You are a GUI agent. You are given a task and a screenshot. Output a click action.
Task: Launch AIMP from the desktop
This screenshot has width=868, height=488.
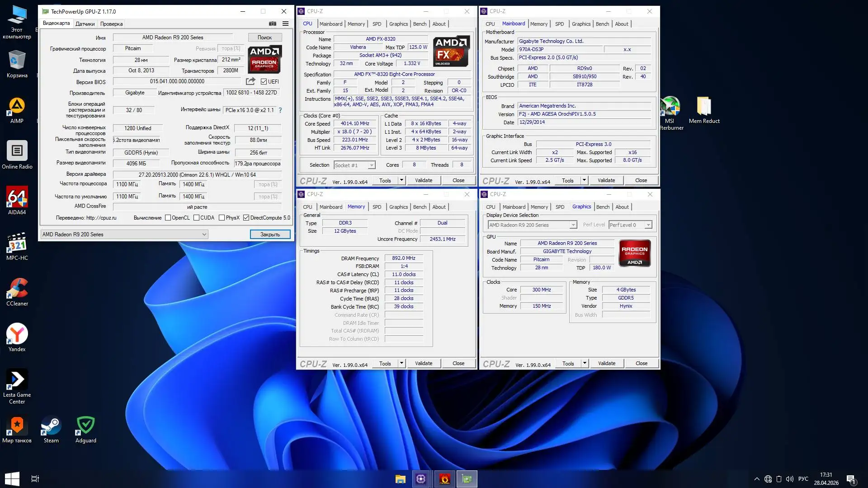coord(17,110)
